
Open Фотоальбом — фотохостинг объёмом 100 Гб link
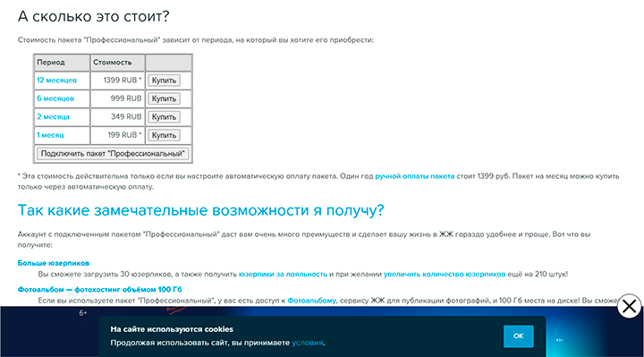(100, 290)
